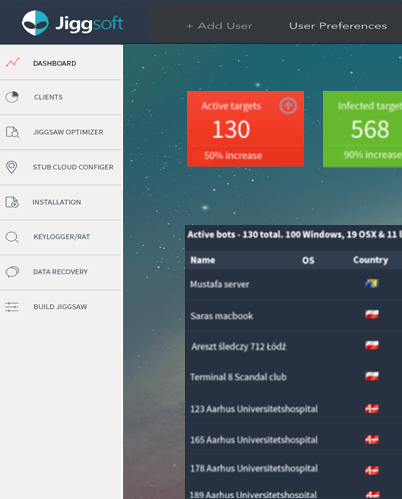Click the Polish flag beside Saras macbook

coord(372,314)
